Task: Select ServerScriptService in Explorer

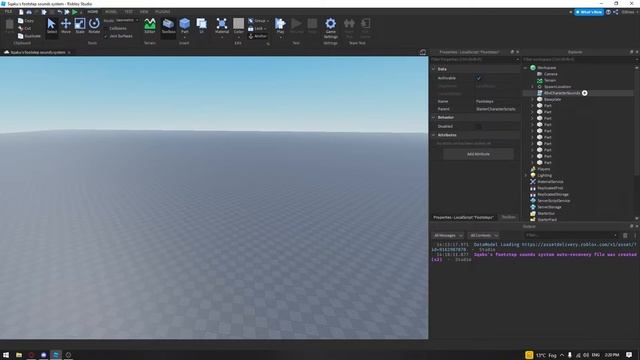Action: (553, 201)
